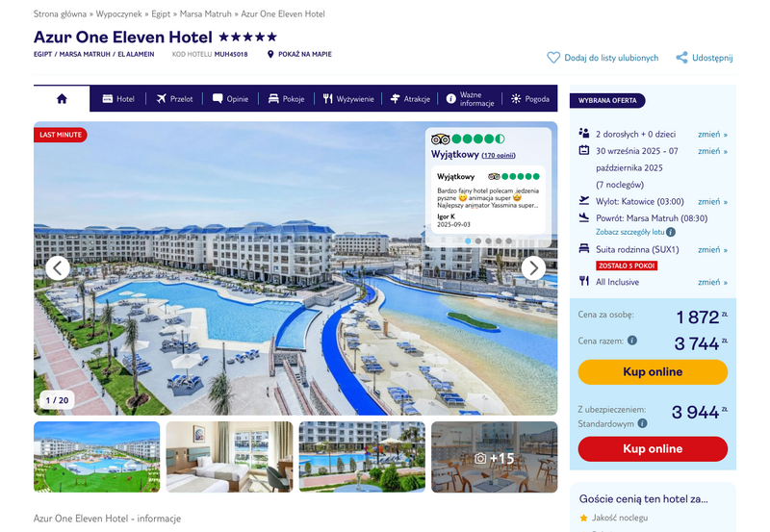770x532 pixels.
Task: Open the Pogoda weather tab
Action: [530, 99]
